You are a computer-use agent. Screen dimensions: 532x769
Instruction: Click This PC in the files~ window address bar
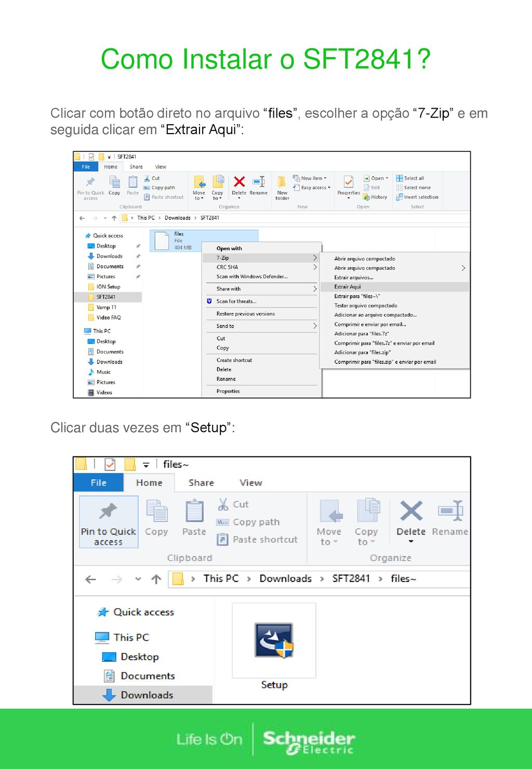221,579
